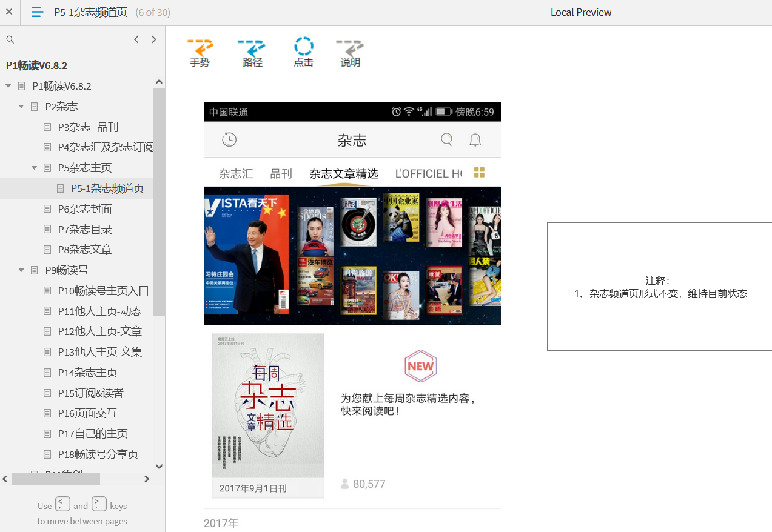
Task: Click page icon beside P16页面交互
Action: pyautogui.click(x=48, y=413)
